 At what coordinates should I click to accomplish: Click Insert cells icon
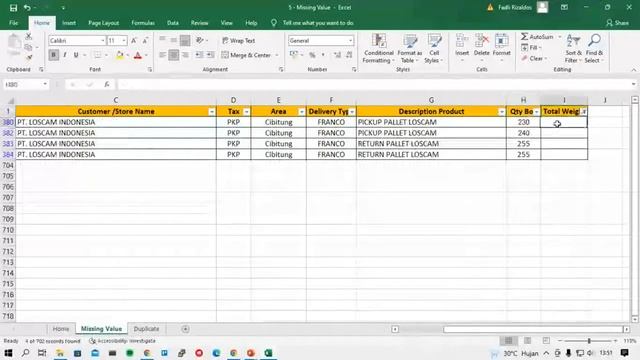(462, 41)
